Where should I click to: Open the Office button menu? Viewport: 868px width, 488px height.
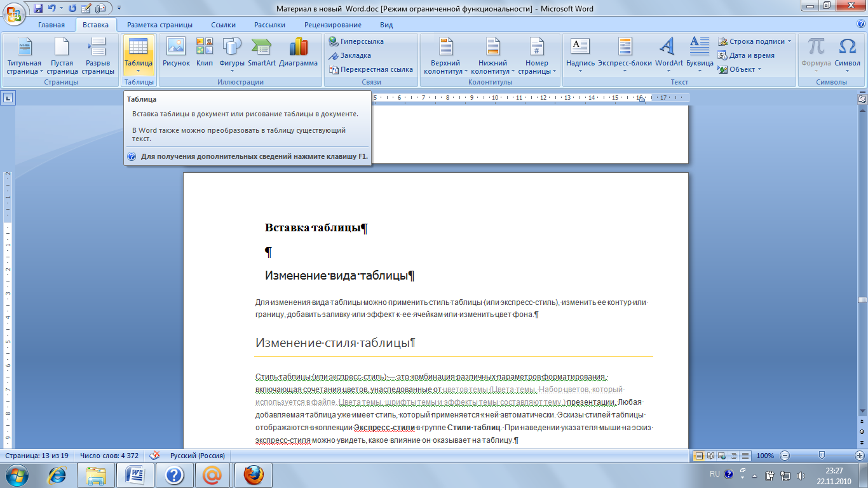coord(14,14)
